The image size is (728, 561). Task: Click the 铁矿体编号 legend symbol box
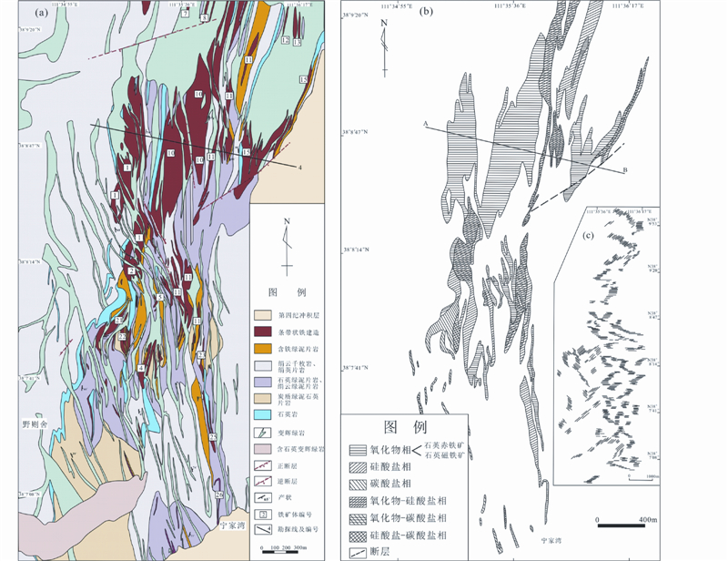tap(263, 512)
